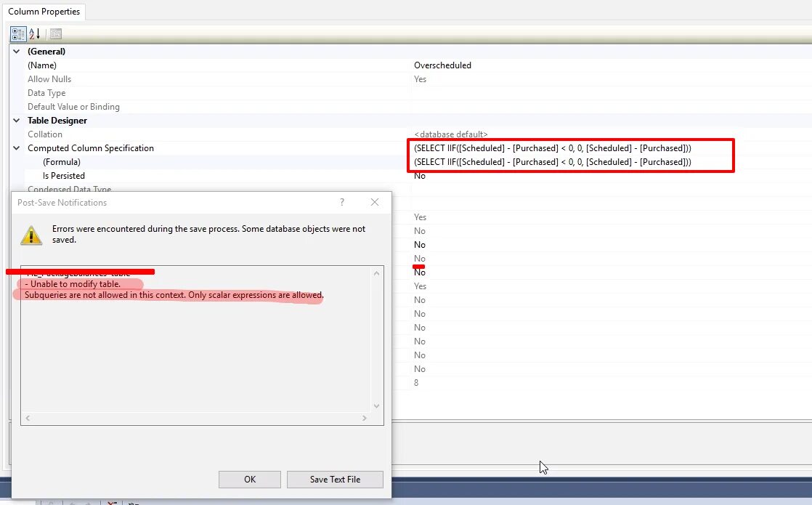
Task: Click the scroll up arrow in message box
Action: click(376, 273)
